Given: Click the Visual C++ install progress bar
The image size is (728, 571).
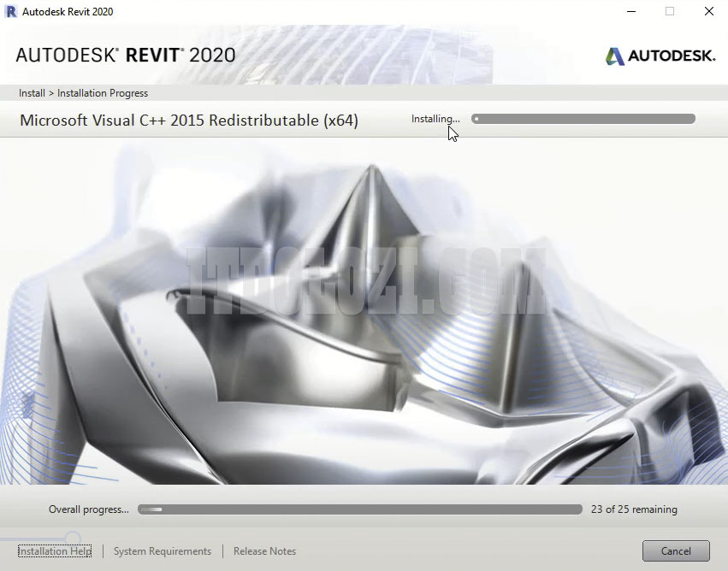Looking at the screenshot, I should 583,119.
